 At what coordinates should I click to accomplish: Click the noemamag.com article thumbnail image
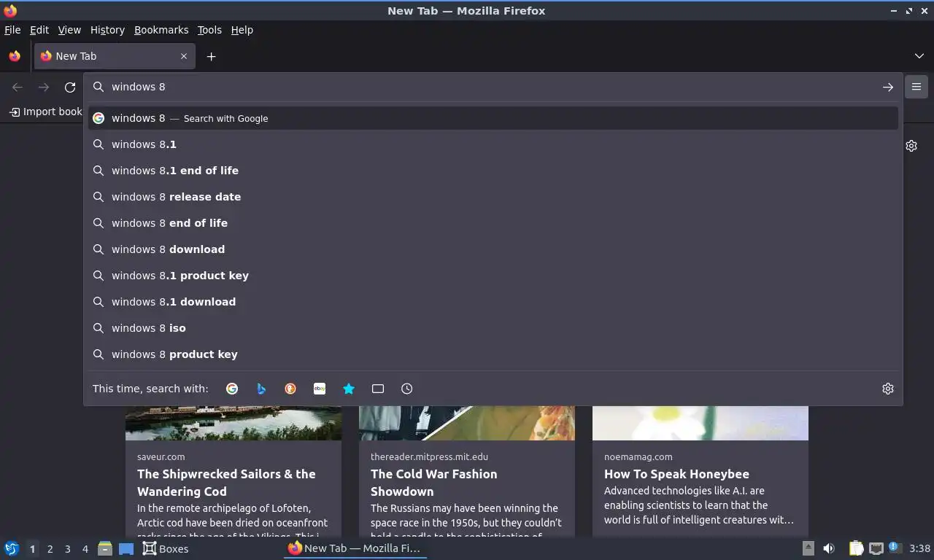click(x=700, y=423)
